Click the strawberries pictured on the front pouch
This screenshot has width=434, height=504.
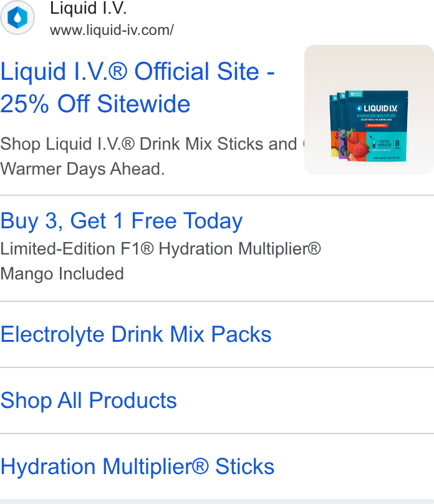pyautogui.click(x=358, y=146)
